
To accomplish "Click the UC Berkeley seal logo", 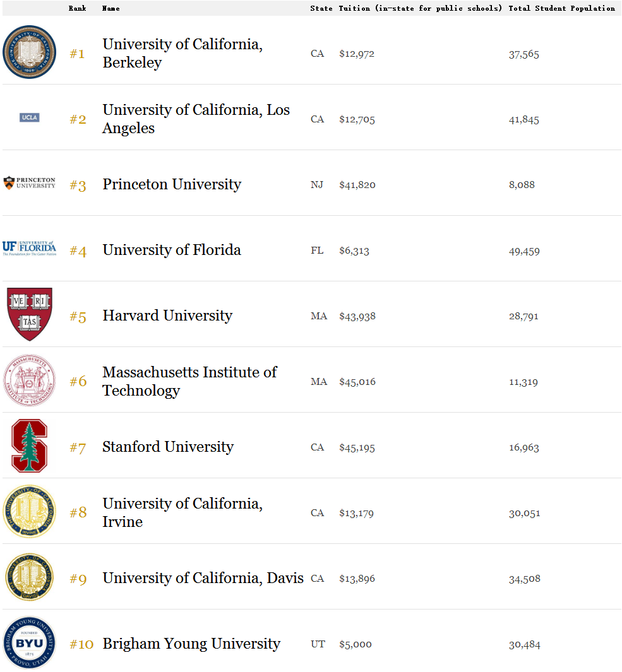I will pos(29,52).
